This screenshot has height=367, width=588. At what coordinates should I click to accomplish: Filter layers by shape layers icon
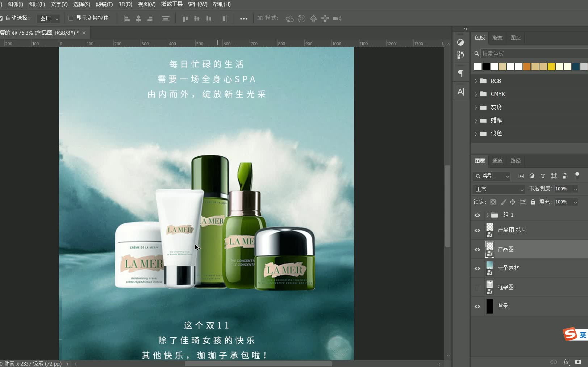click(554, 176)
